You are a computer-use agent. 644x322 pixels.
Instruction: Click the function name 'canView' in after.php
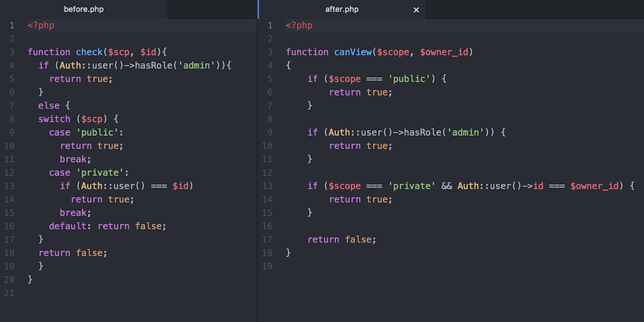click(x=353, y=52)
